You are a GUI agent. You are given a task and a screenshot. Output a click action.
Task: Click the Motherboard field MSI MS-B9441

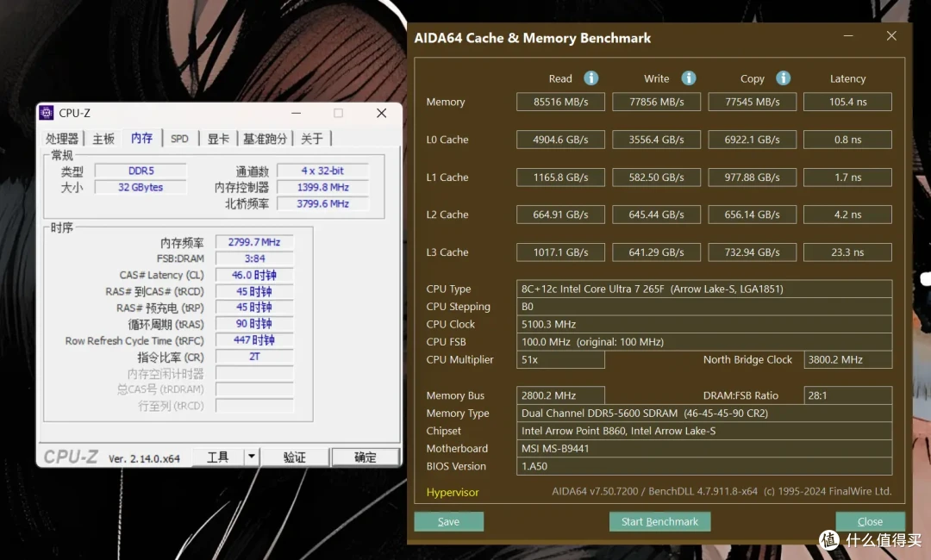click(x=704, y=449)
